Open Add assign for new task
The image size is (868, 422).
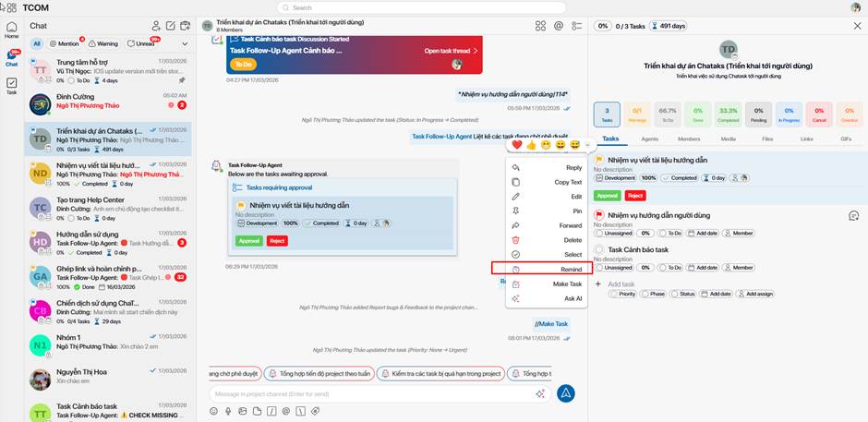754,294
